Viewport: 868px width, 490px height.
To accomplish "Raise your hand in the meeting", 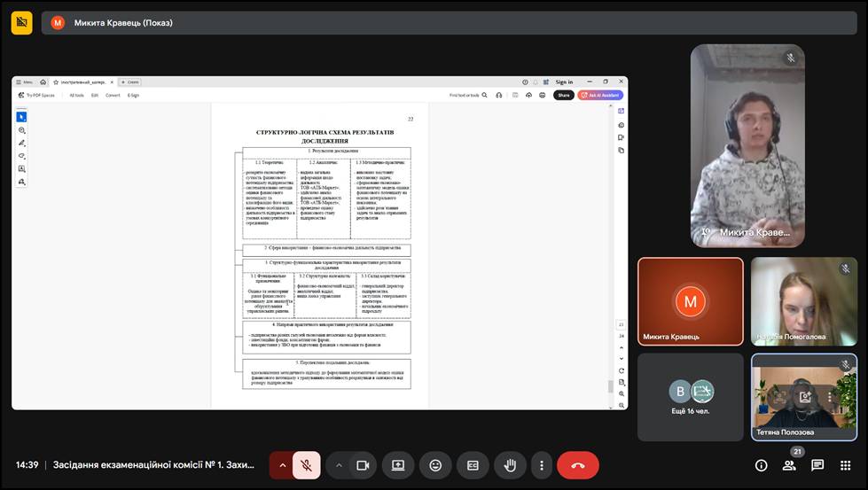I will [x=510, y=465].
